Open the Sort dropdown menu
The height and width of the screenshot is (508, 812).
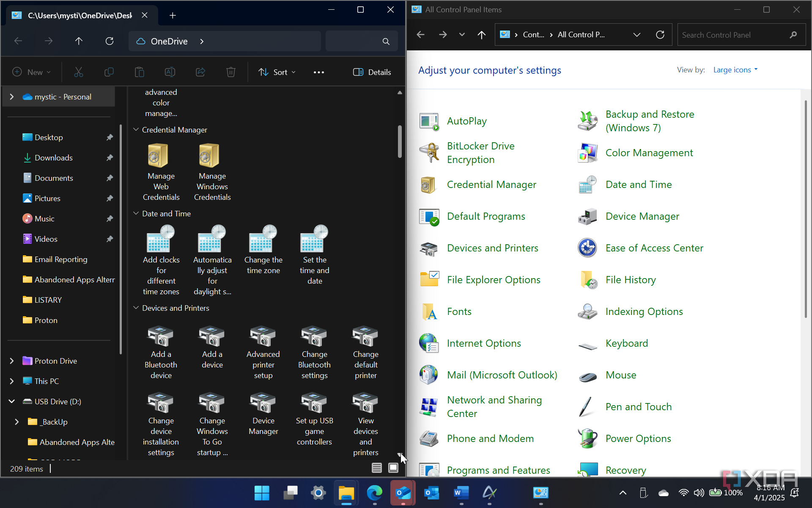click(277, 72)
